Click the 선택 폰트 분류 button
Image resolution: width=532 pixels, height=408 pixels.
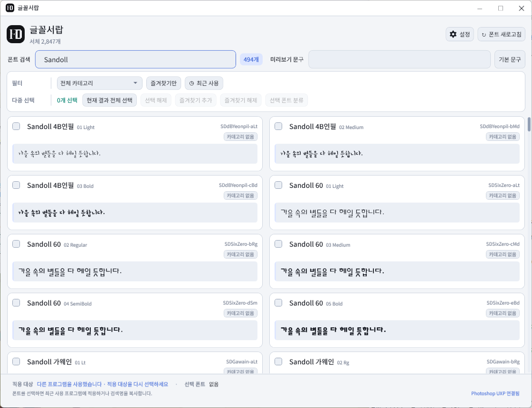(287, 100)
